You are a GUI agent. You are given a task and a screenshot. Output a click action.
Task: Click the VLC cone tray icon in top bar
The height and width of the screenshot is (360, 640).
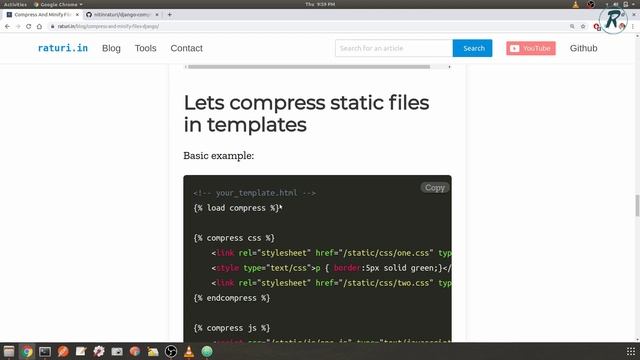[576, 4]
